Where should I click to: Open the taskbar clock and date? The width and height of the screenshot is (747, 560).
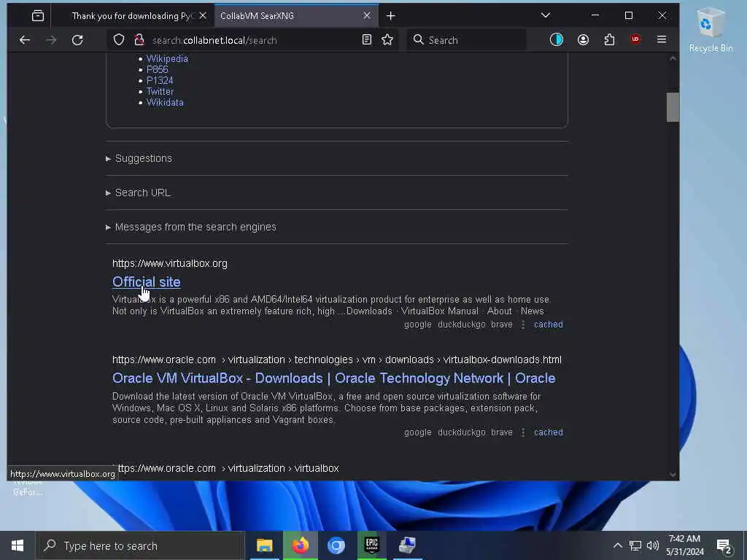click(x=684, y=545)
